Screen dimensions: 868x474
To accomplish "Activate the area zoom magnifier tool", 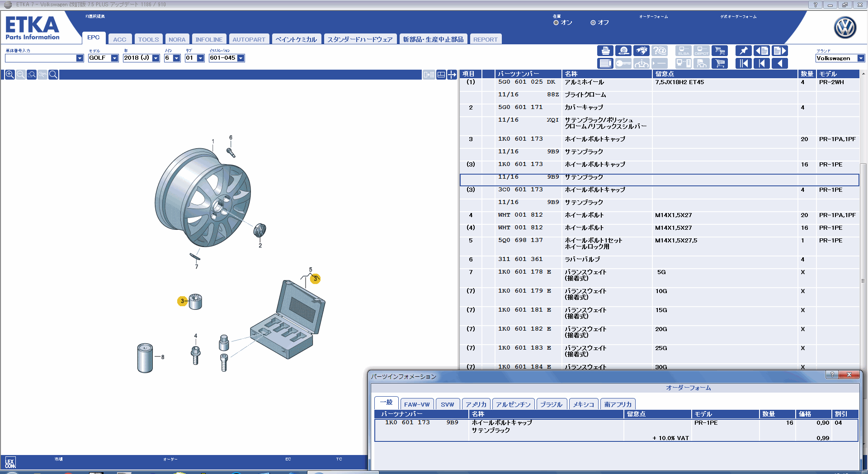I will pos(31,75).
